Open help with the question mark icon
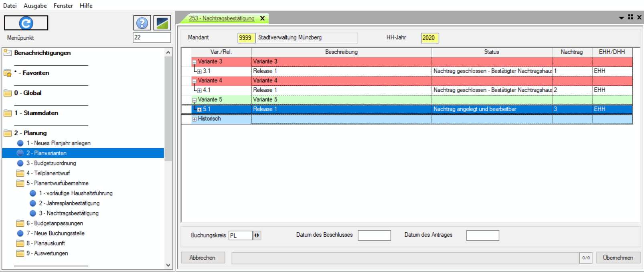 (x=142, y=23)
